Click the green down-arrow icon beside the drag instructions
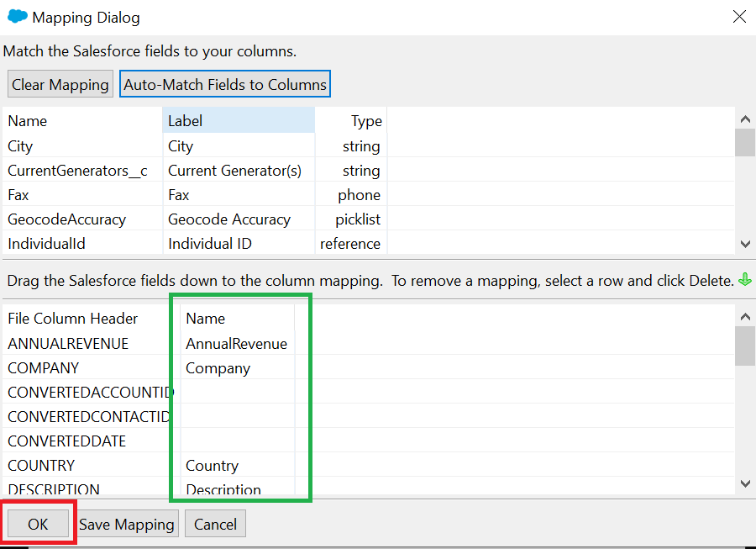Viewport: 756px width, 549px height. point(745,279)
